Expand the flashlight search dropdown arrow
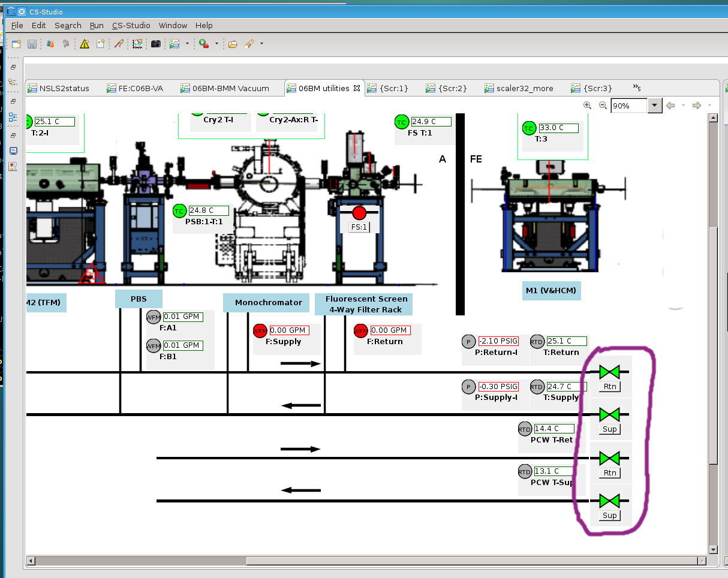Image resolution: width=728 pixels, height=578 pixels. [261, 44]
